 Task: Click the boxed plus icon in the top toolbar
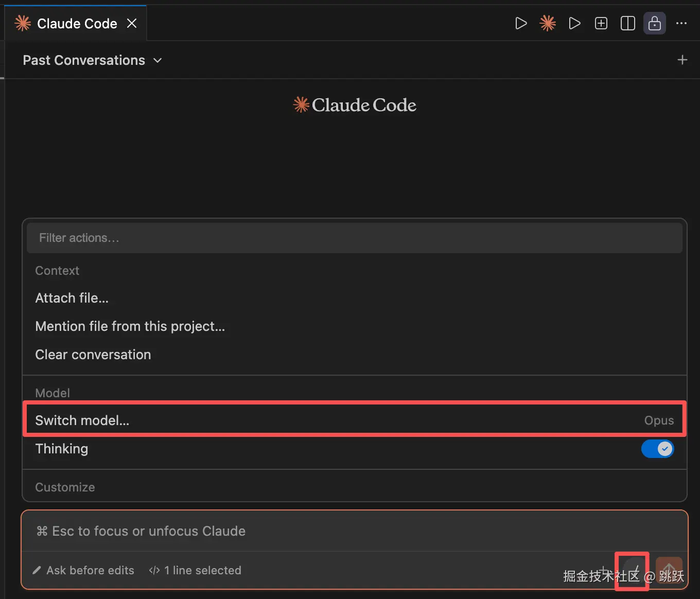601,23
